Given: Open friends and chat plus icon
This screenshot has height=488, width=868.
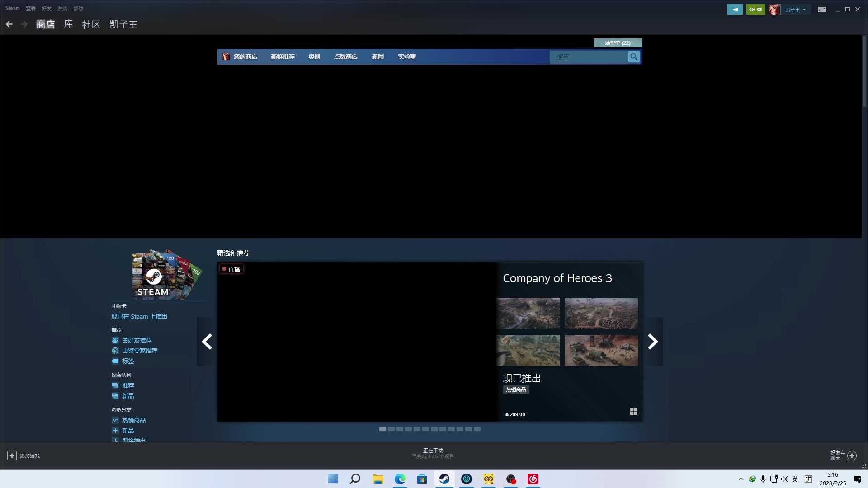Looking at the screenshot, I should 852,455.
